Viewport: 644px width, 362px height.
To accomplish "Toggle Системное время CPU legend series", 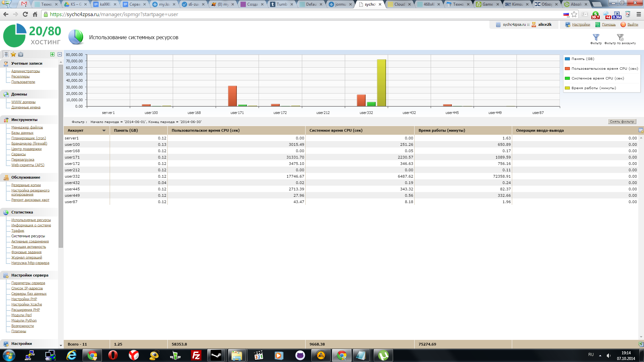I will click(597, 78).
